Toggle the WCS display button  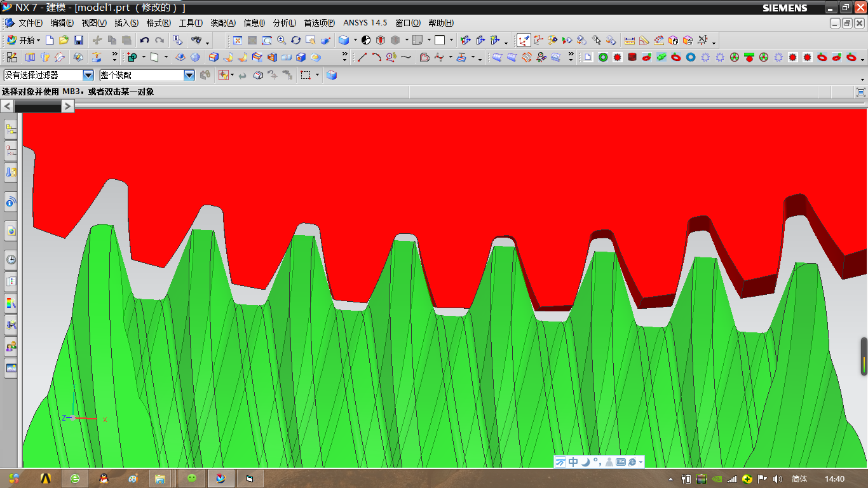tap(524, 40)
